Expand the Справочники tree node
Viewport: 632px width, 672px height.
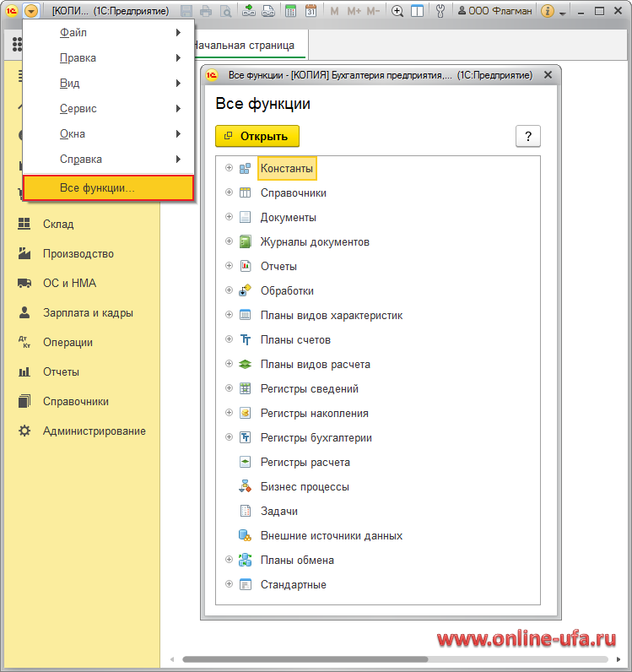tap(229, 192)
